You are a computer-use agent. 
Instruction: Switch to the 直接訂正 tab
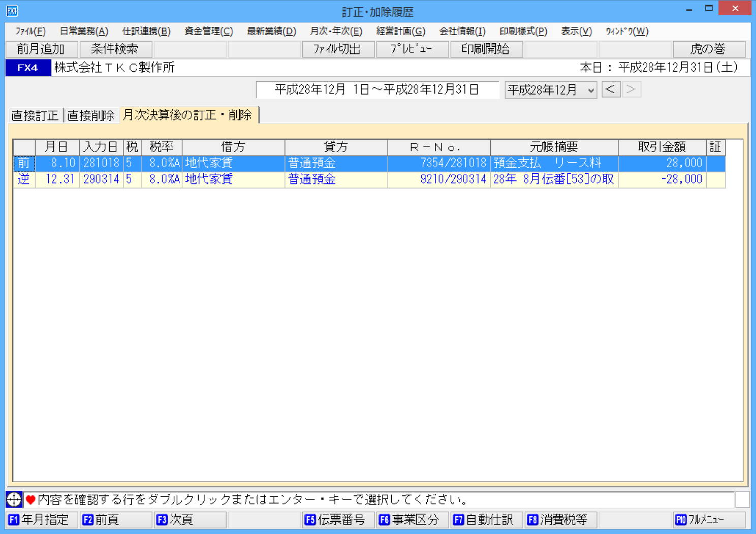tap(35, 115)
